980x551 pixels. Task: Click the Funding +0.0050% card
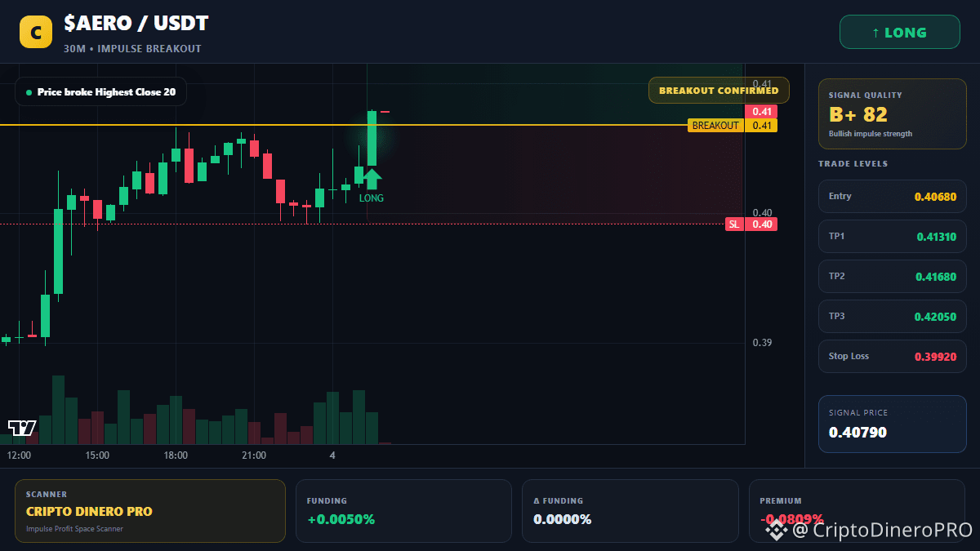(403, 511)
